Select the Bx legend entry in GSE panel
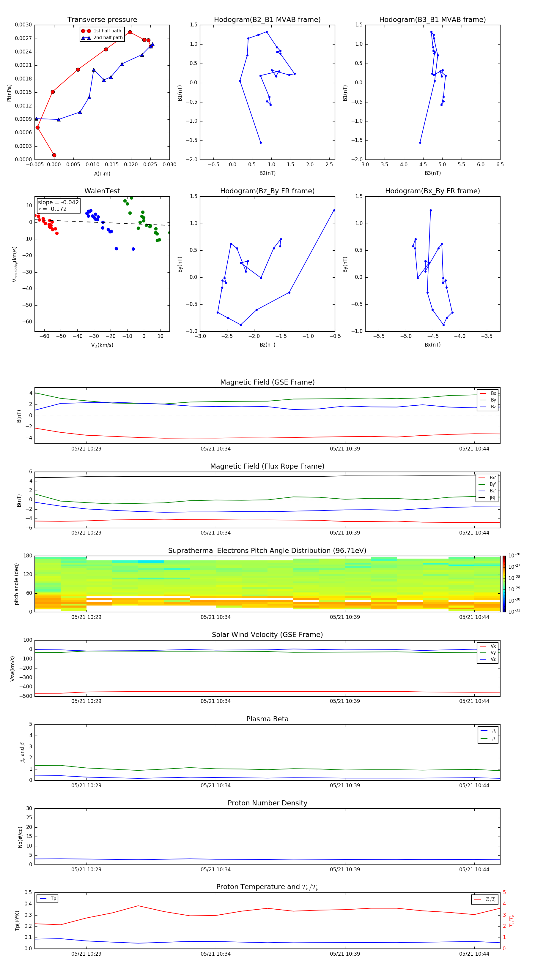Viewport: 535px width, 980px height. click(x=488, y=393)
